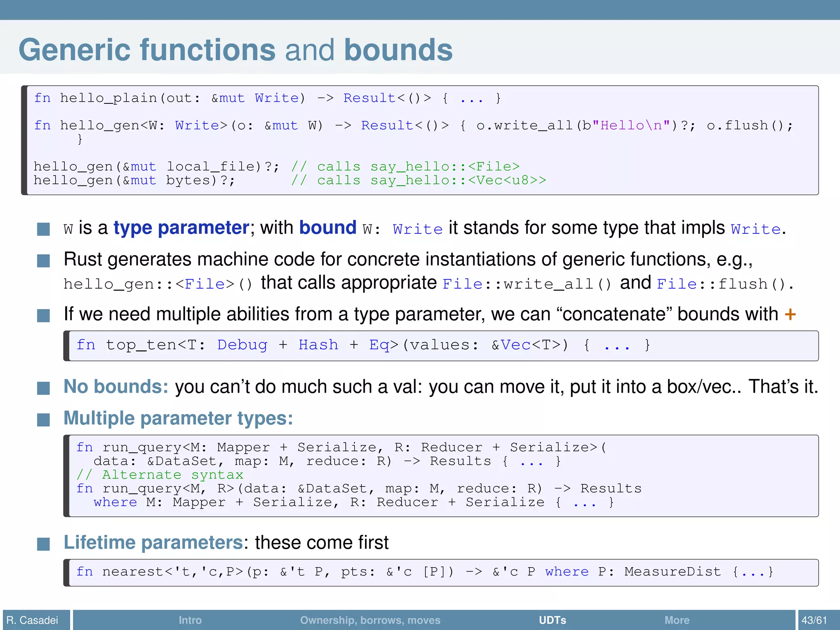840x630 pixels.
Task: Click the Alternate syntax comment line
Action: pyautogui.click(x=160, y=475)
